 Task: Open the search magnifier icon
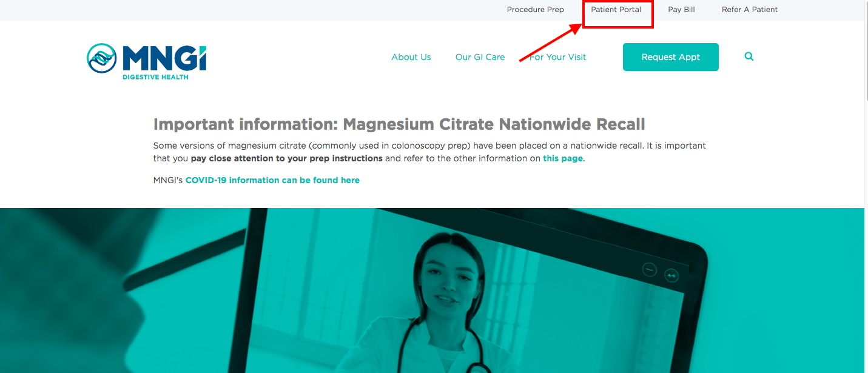749,56
